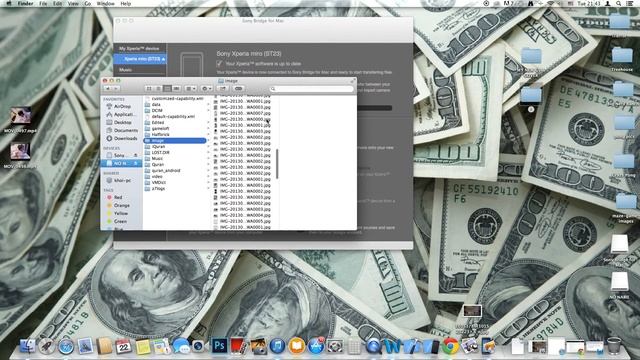
Task: Launch Google Chrome from the Dock
Action: (x=451, y=346)
